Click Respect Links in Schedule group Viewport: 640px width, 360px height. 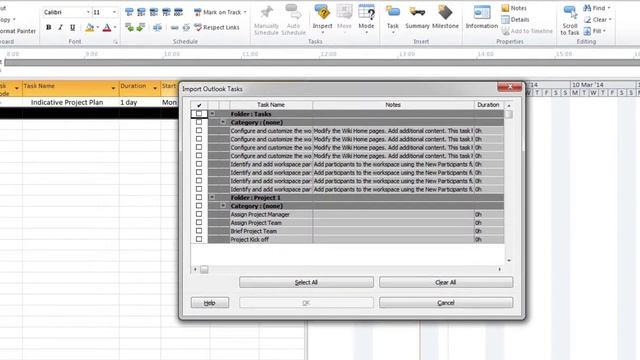pyautogui.click(x=217, y=27)
